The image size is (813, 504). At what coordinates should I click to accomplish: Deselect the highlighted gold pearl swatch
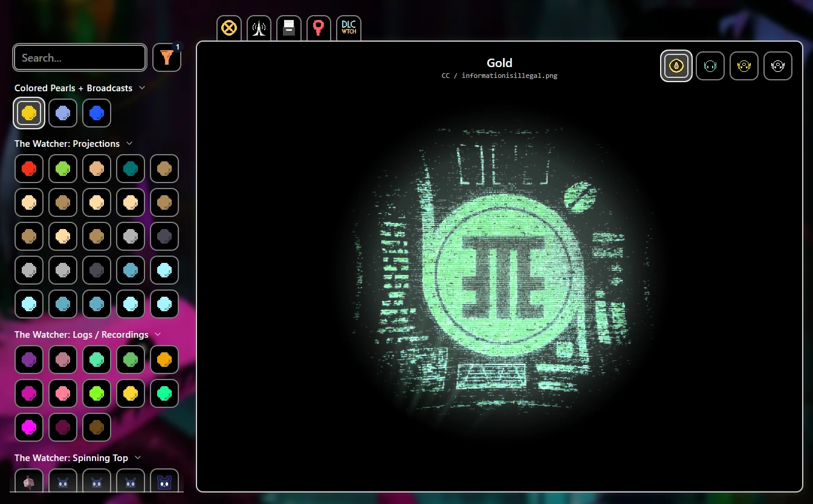(x=29, y=113)
